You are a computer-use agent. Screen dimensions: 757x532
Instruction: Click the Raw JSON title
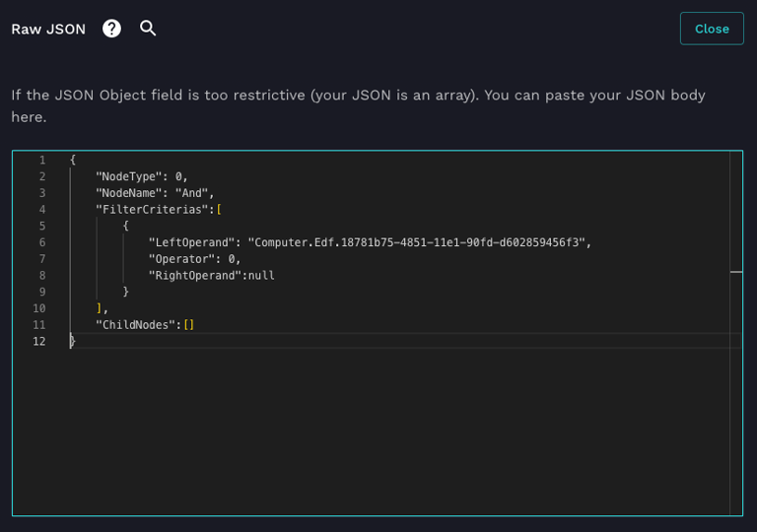(48, 29)
